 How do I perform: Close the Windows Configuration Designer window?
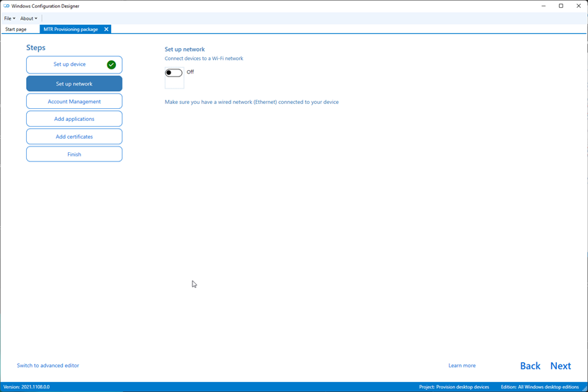[x=579, y=6]
